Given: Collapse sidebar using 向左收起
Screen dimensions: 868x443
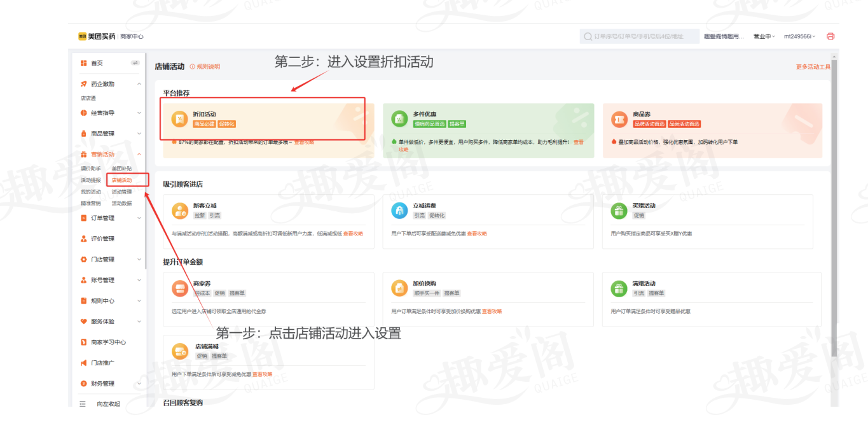Looking at the screenshot, I should click(x=107, y=404).
